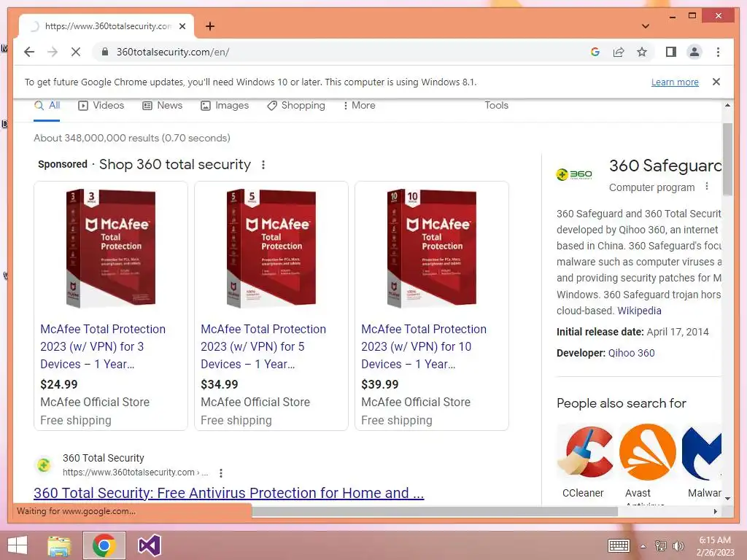Open 360 Total Security: Free Antivirus link
The height and width of the screenshot is (560, 747).
(228, 493)
